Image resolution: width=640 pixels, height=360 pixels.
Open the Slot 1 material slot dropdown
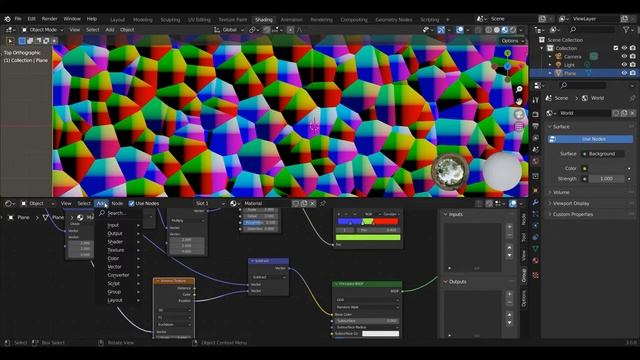click(210, 203)
